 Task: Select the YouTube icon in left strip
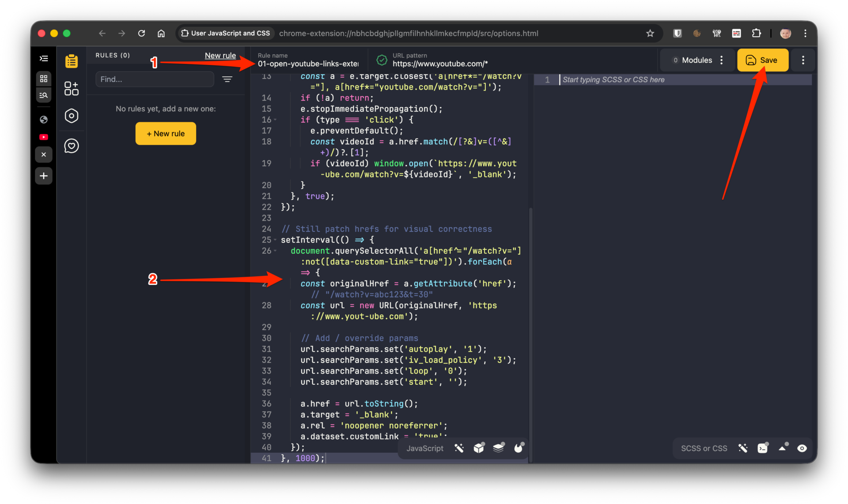[44, 137]
